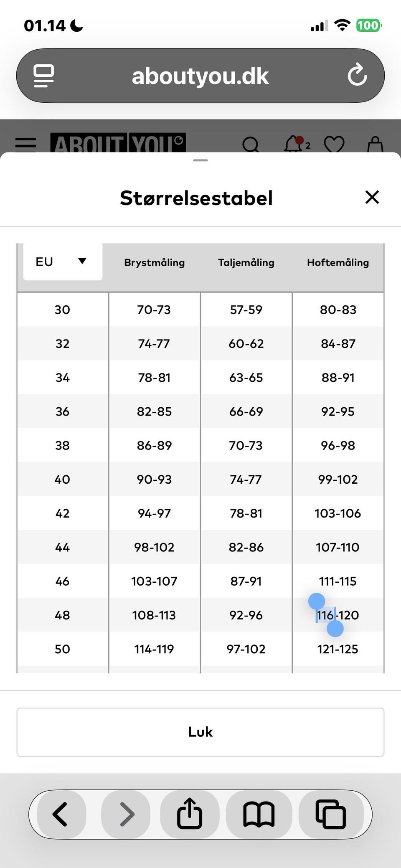Open the Safari share sheet
The width and height of the screenshot is (401, 868).
click(x=190, y=814)
